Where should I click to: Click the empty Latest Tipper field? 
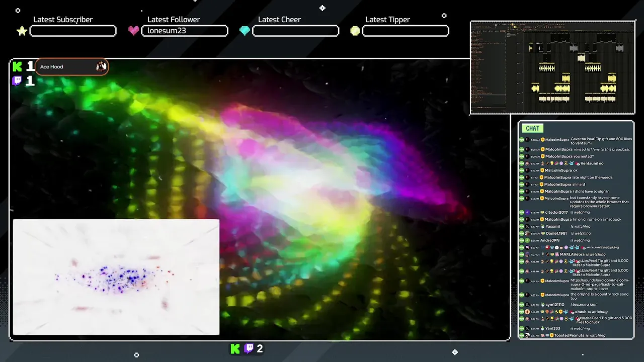[x=406, y=31]
